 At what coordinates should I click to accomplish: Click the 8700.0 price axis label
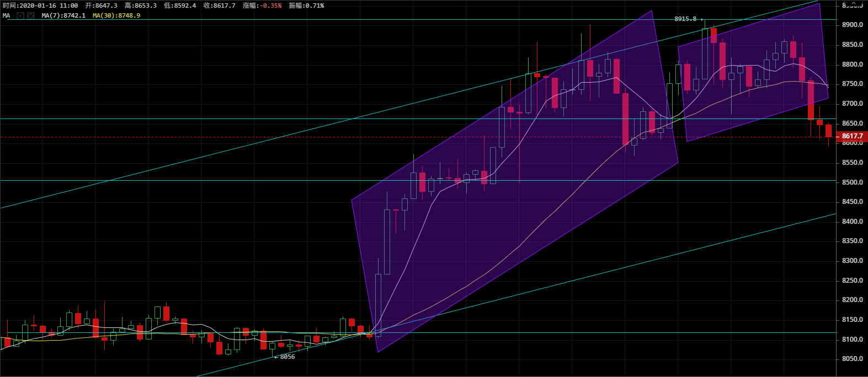pos(853,104)
